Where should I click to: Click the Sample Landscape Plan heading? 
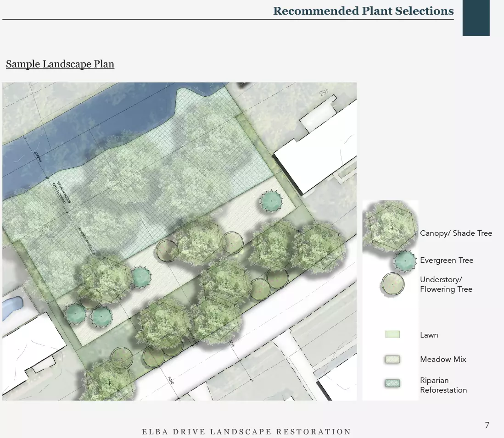click(60, 64)
